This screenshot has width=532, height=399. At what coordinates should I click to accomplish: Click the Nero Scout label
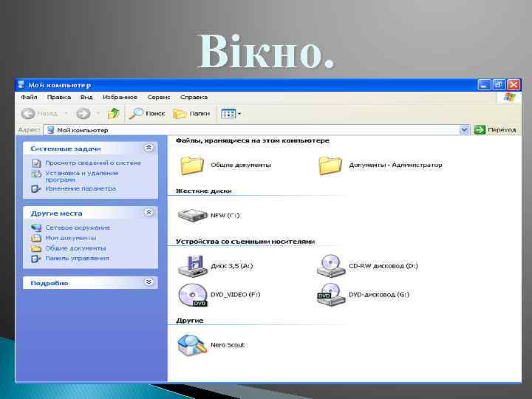point(228,345)
